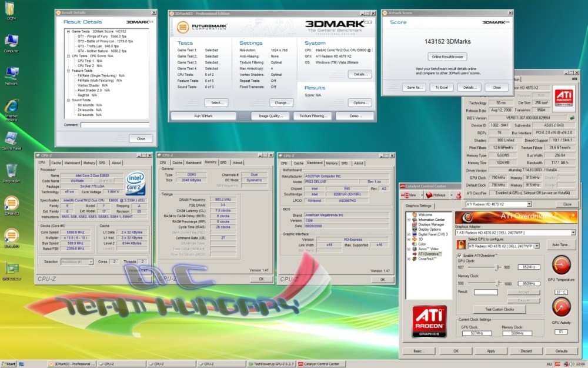This screenshot has height=368, width=588.
Task: Open the OCTH folder desktop icon
Action: [x=11, y=11]
